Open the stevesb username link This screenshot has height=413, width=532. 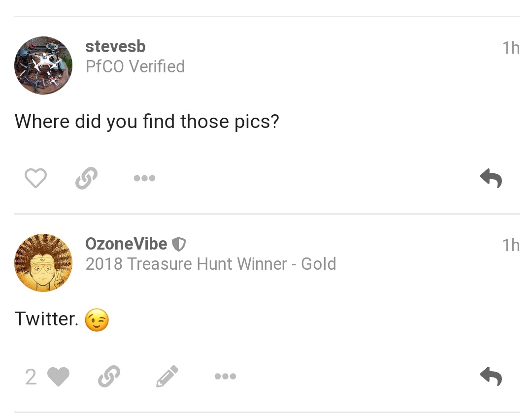115,46
